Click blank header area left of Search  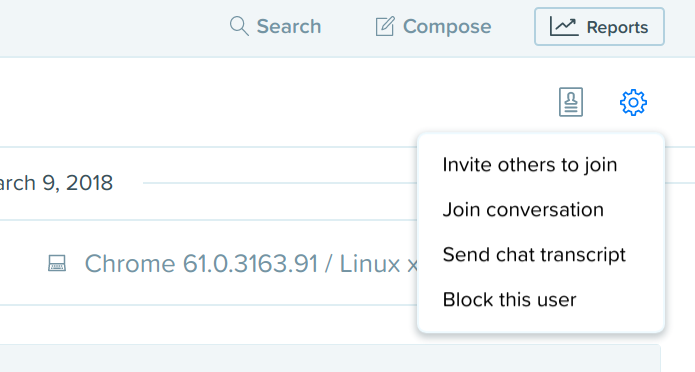[x=111, y=27]
